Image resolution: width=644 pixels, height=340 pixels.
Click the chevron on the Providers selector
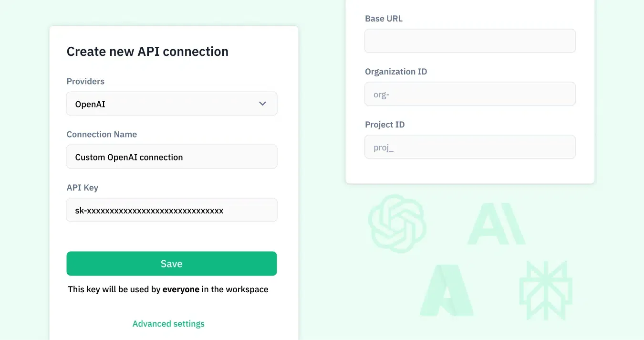[x=262, y=103]
